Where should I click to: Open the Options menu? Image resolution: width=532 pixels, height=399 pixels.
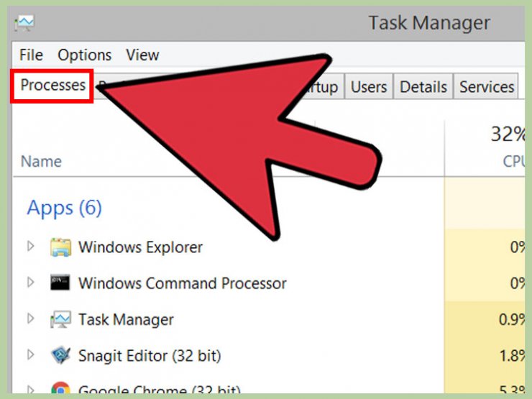pos(85,55)
